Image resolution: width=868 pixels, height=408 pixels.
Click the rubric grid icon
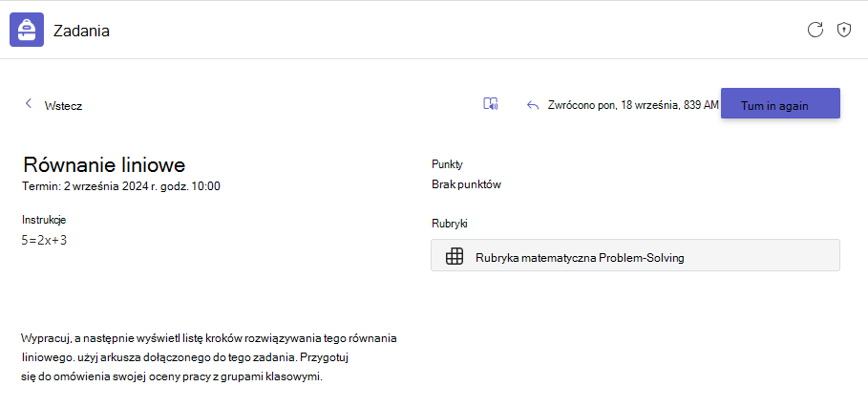click(455, 257)
